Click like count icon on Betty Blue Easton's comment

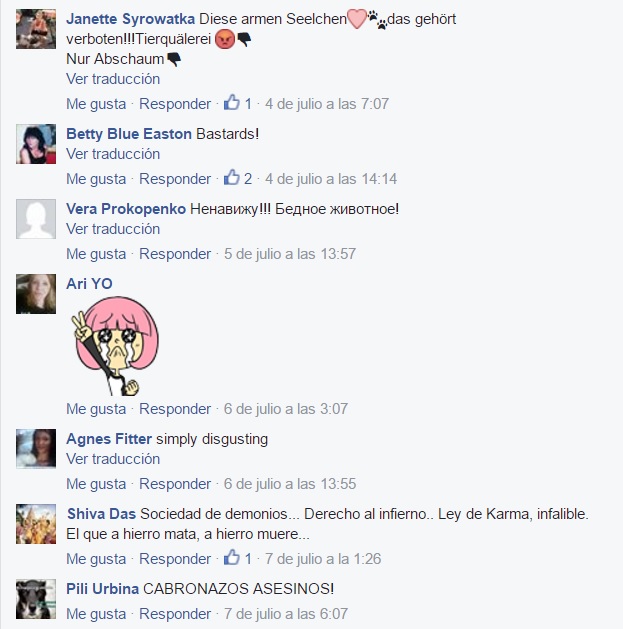coord(231,178)
